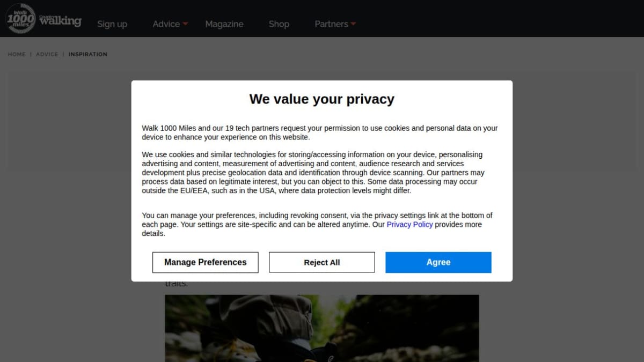Click the Country Walking logo
This screenshot has height=362, width=644.
click(x=61, y=21)
